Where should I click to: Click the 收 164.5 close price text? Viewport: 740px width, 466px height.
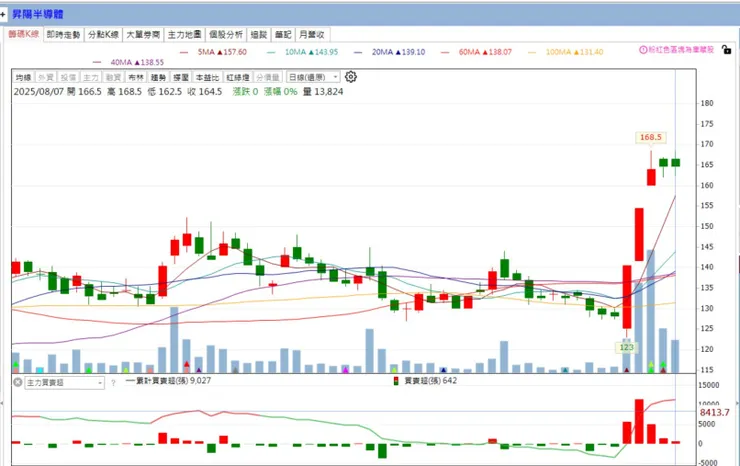coord(204,92)
